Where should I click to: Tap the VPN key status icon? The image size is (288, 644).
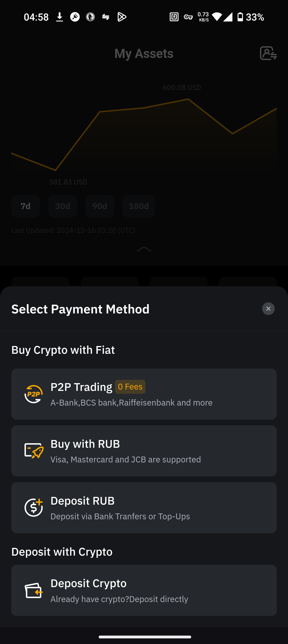[x=188, y=17]
